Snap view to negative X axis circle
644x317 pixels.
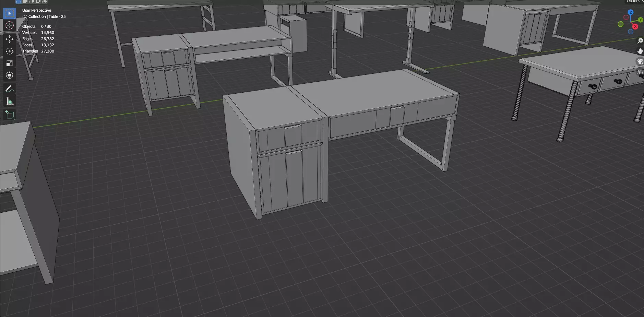coord(626,17)
